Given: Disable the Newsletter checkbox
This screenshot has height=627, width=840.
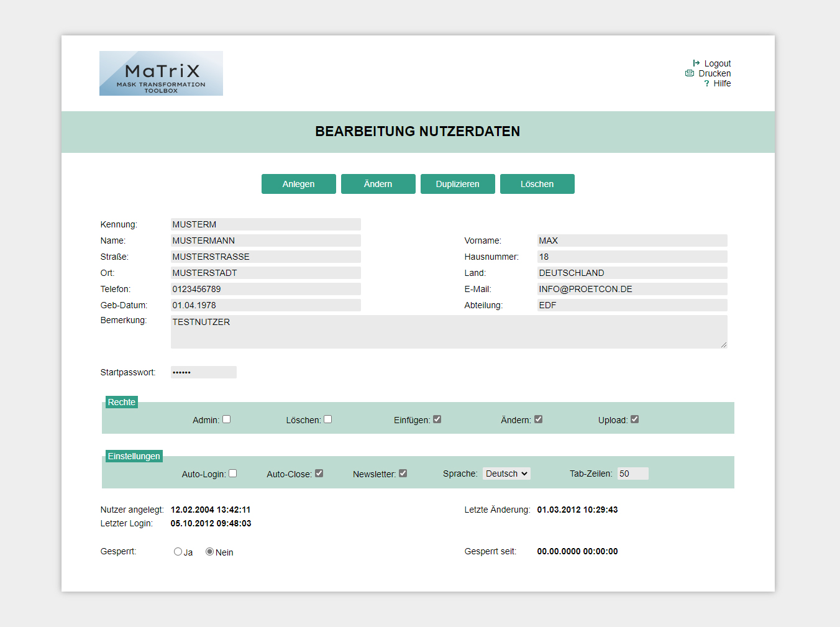Looking at the screenshot, I should pos(403,474).
